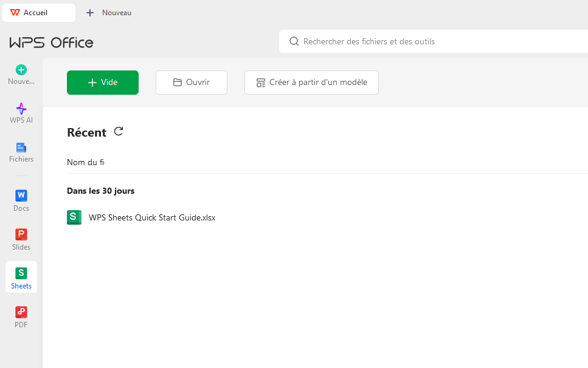Viewport: 588px width, 368px height.
Task: Open WPS Sheets Quick Start Guide.xlsx
Action: tap(152, 217)
